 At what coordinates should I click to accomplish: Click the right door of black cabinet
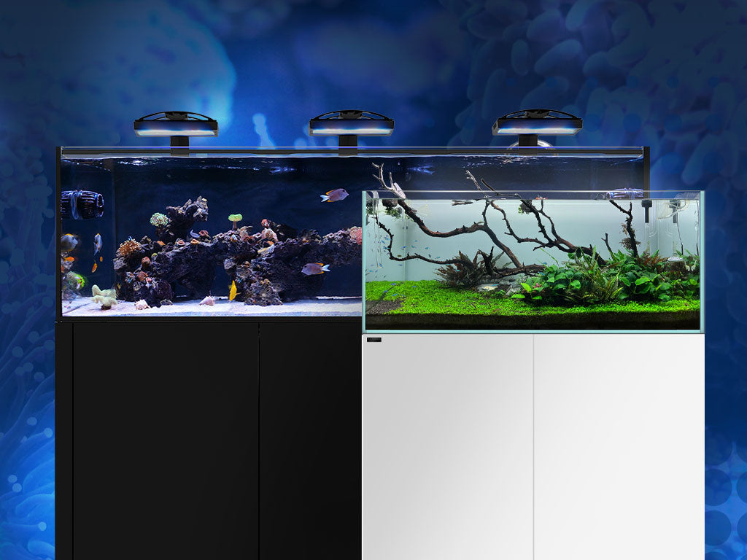click(x=309, y=437)
